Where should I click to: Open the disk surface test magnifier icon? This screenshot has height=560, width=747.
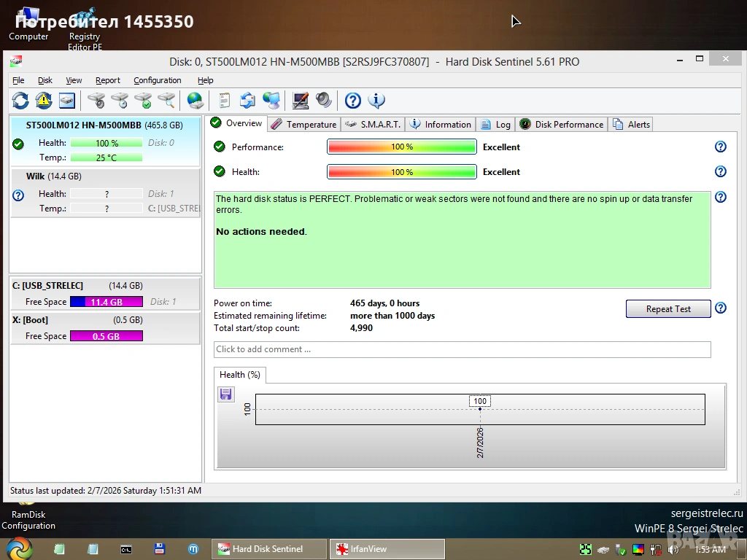166,101
